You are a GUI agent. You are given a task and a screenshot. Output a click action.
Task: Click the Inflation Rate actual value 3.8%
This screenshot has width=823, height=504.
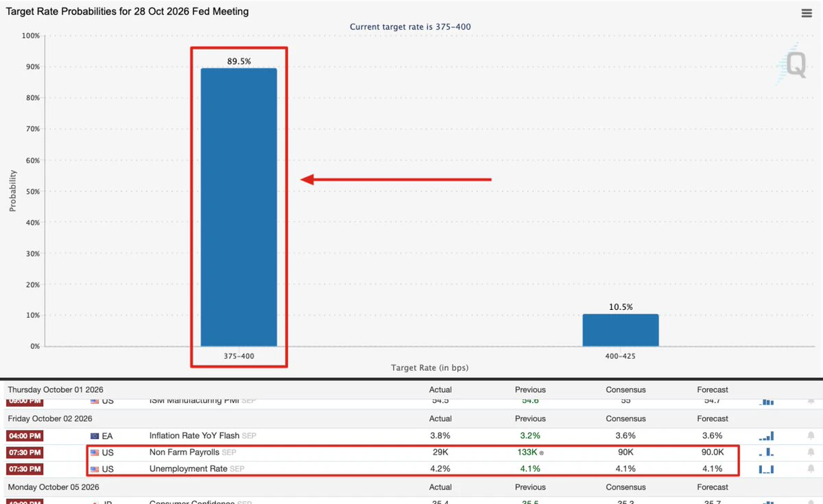[x=440, y=435]
